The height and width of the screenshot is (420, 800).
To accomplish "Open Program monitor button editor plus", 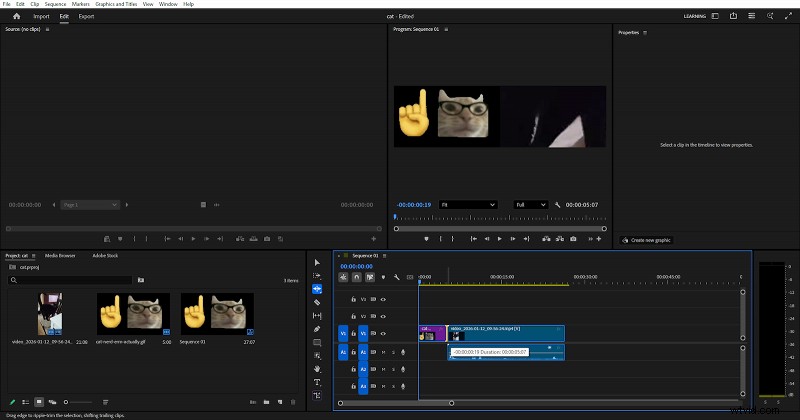I will [x=598, y=239].
